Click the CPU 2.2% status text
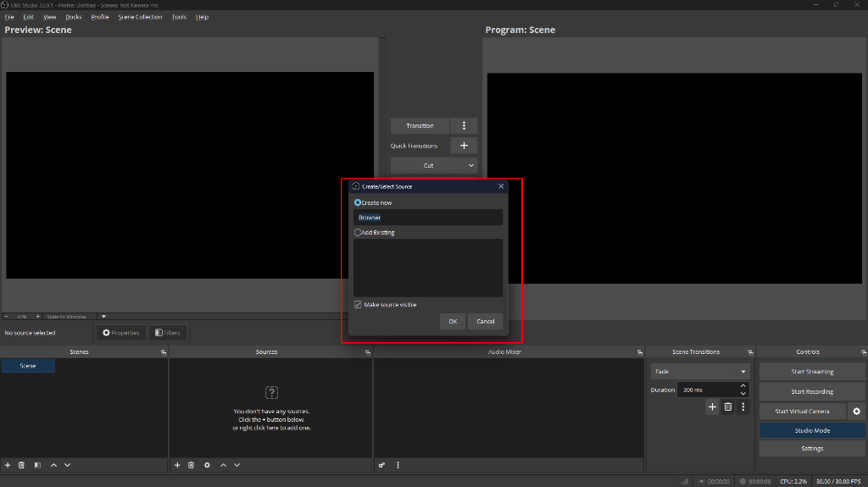This screenshot has width=868, height=487. [x=793, y=481]
